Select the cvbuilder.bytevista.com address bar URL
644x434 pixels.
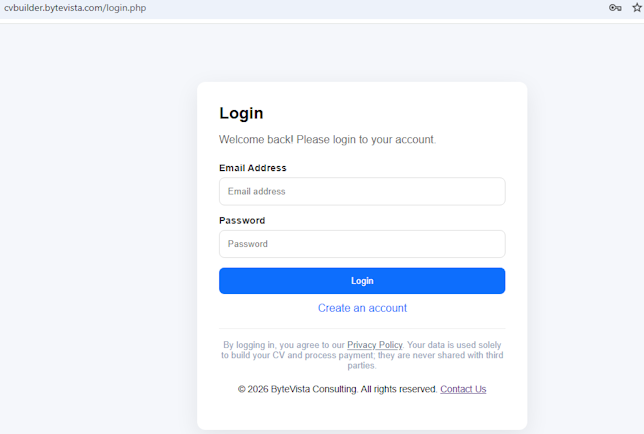(75, 8)
